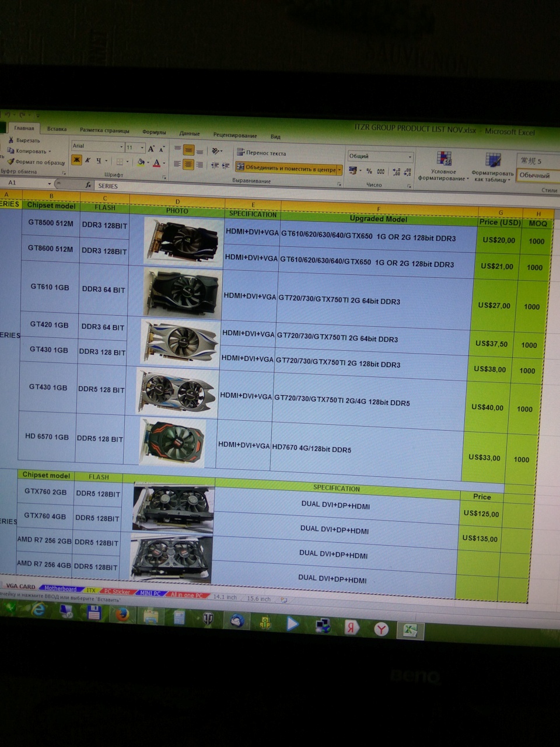This screenshot has height=747, width=560.
Task: Open Conditional Formatting (Условное форматирование)
Action: [443, 166]
